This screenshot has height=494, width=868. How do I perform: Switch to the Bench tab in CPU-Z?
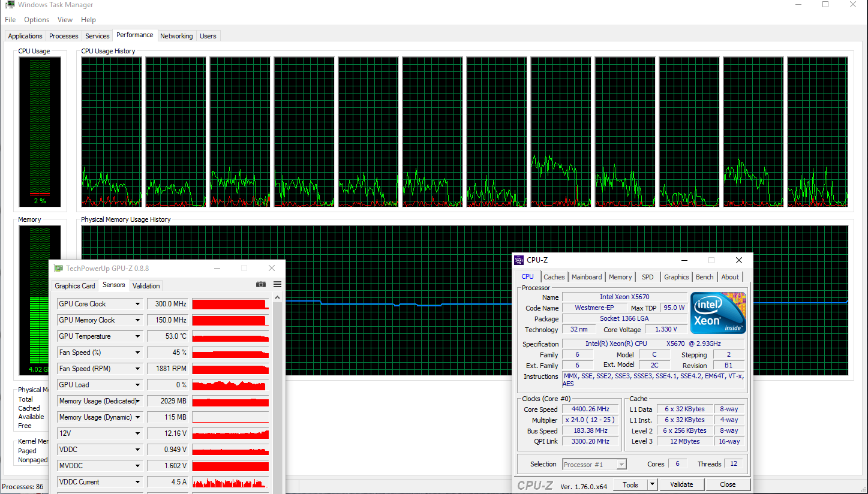point(705,277)
